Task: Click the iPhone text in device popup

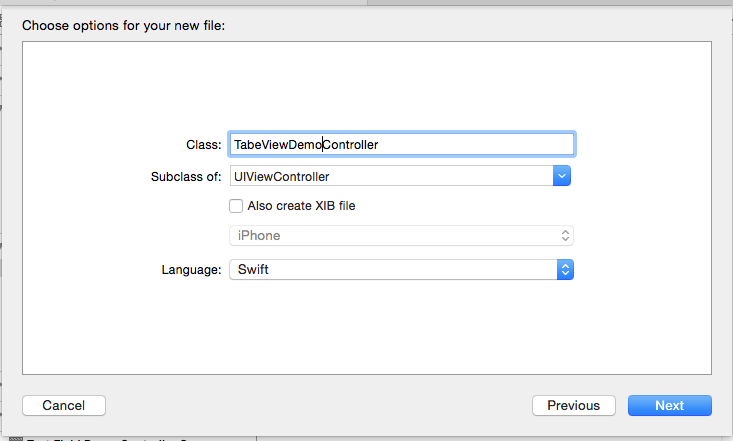Action: tap(258, 236)
